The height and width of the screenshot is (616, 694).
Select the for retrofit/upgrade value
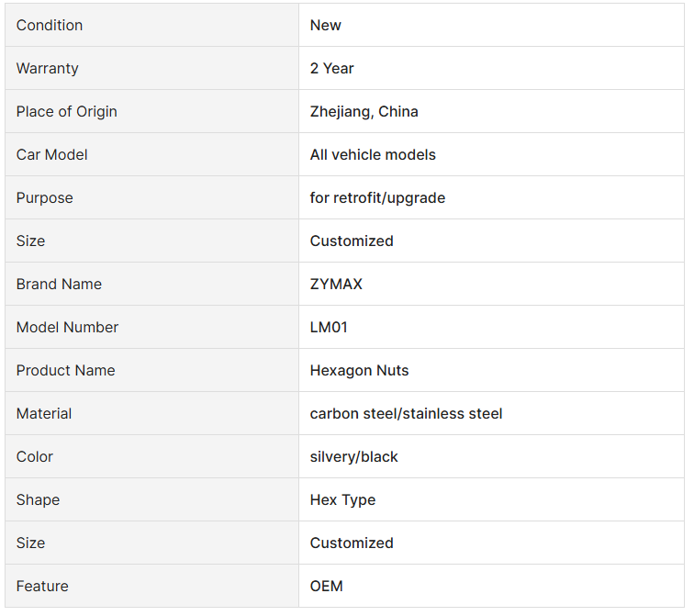click(x=377, y=197)
